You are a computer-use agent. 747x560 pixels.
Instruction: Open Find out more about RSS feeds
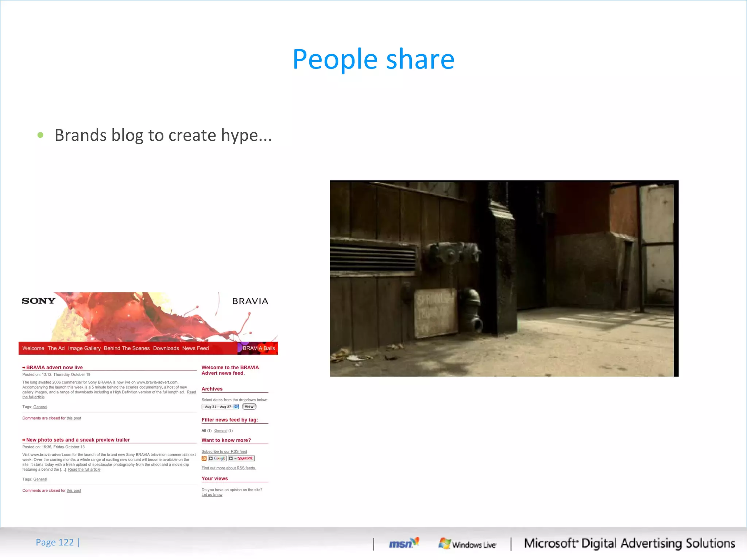[229, 468]
